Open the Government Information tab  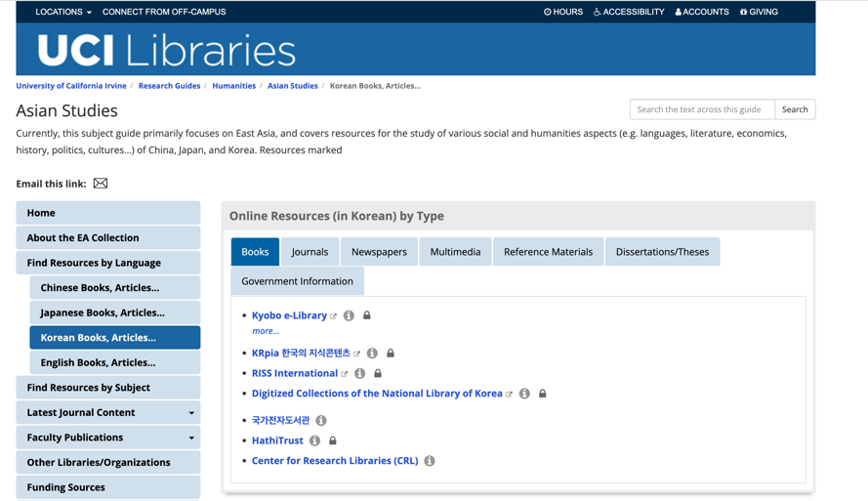(297, 281)
